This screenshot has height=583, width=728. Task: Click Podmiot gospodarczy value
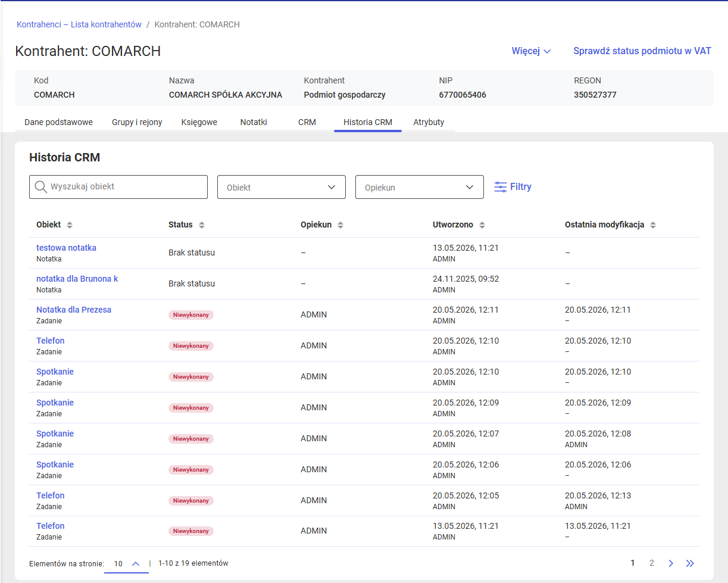(345, 95)
